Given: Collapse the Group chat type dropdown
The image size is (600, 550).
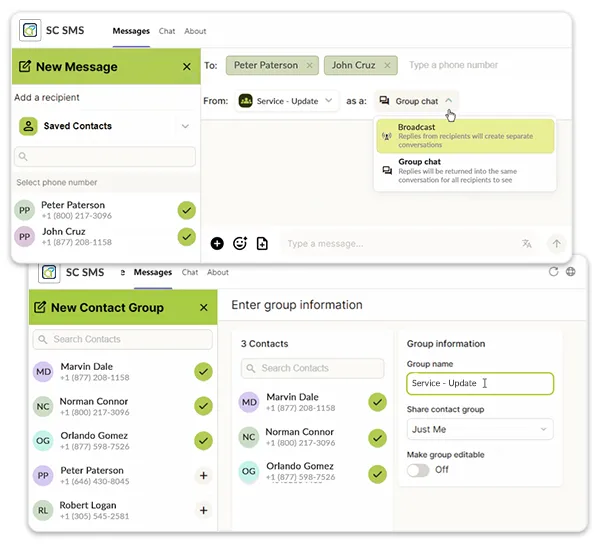Looking at the screenshot, I should pos(416,101).
